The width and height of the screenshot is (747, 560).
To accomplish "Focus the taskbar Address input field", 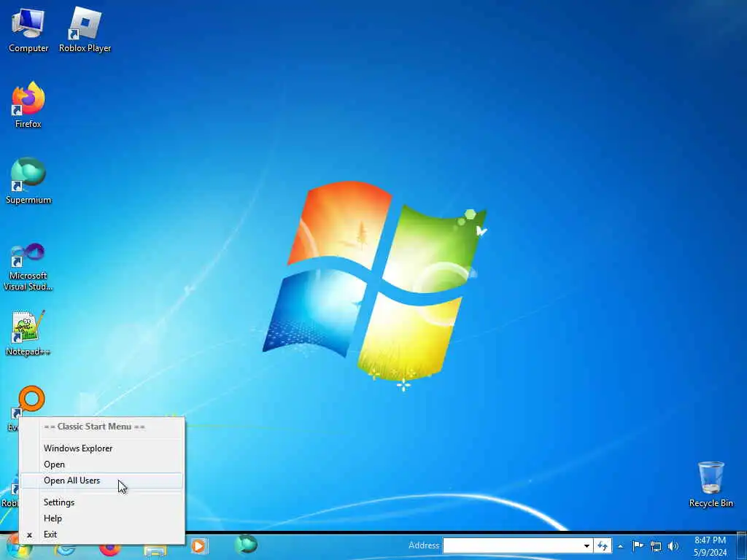I will coord(512,545).
